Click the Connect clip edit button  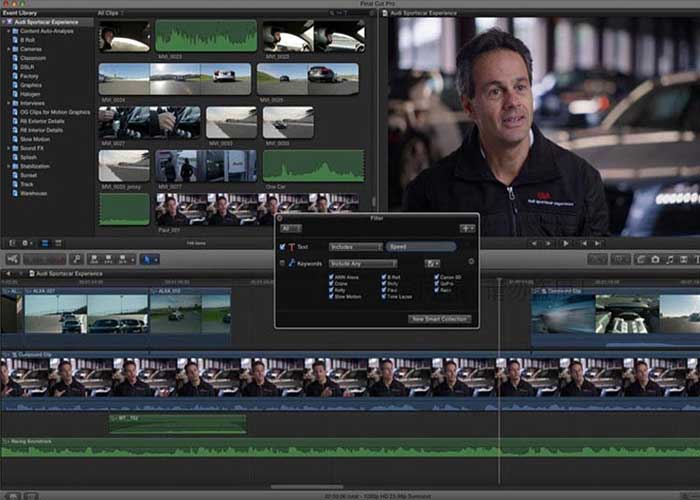pos(94,259)
